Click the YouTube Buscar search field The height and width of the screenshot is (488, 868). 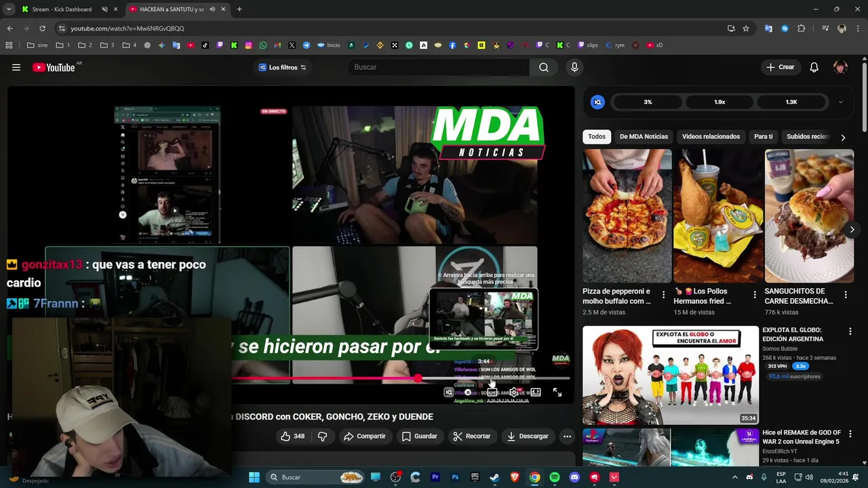[438, 67]
